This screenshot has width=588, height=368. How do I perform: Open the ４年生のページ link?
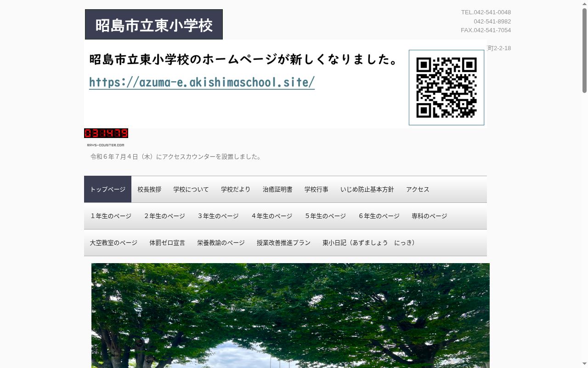coord(271,216)
